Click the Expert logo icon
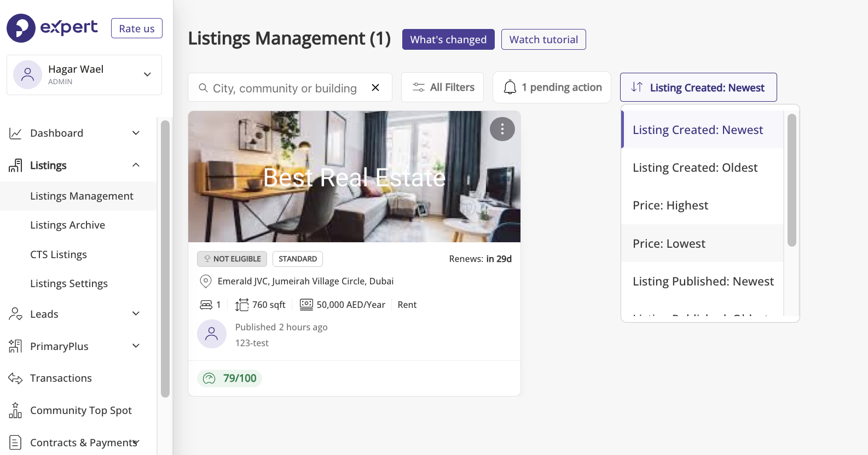The height and width of the screenshot is (455, 868). pyautogui.click(x=21, y=28)
